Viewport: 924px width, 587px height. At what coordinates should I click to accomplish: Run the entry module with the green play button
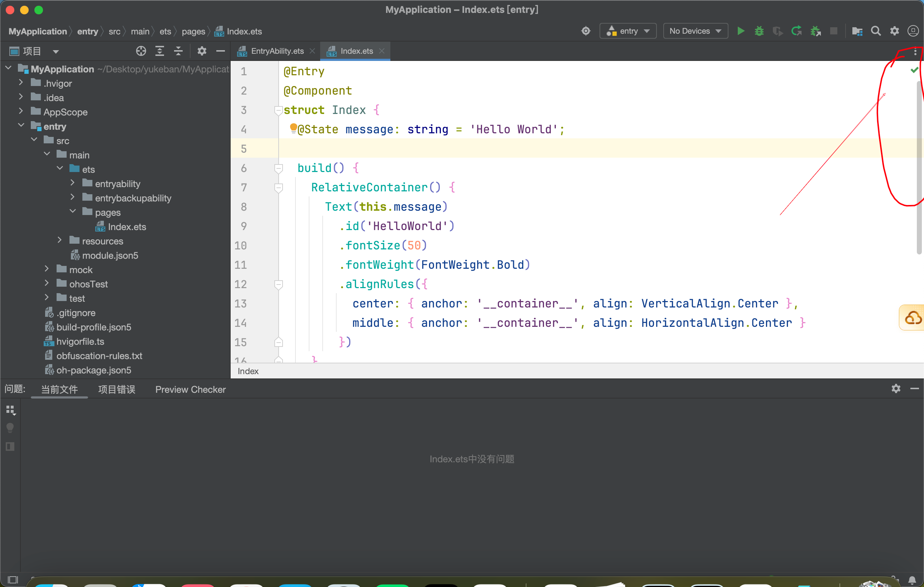[741, 31]
